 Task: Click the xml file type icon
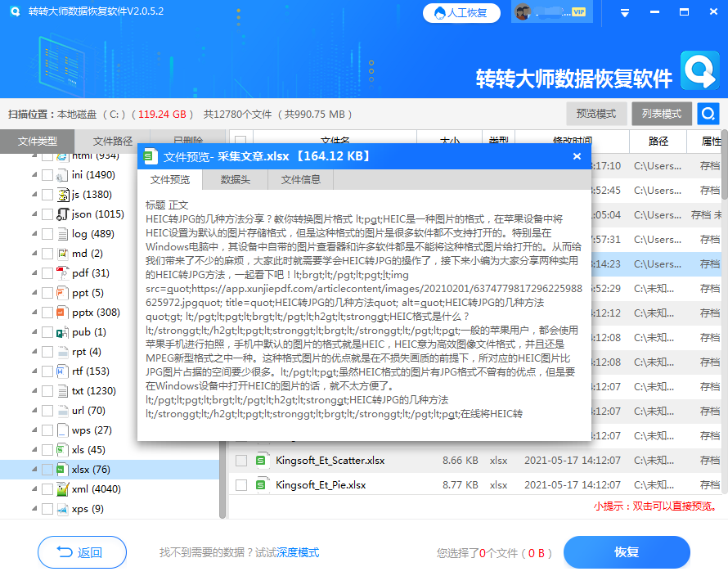click(x=61, y=488)
